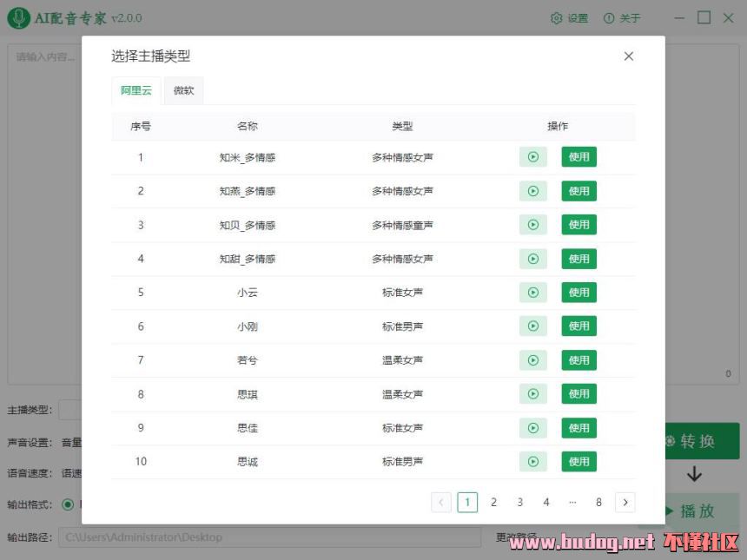Preview the 知米_多情感 voice sample
Screen dimensions: 747x560
533,157
